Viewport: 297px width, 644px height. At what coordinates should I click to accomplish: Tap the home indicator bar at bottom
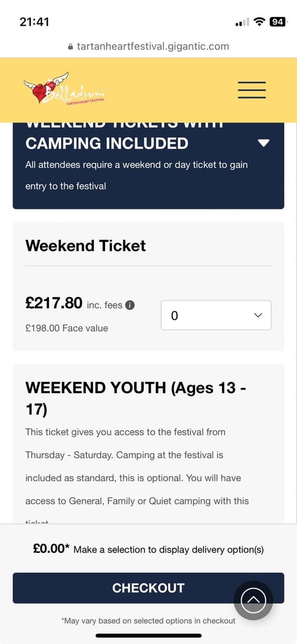(148, 635)
